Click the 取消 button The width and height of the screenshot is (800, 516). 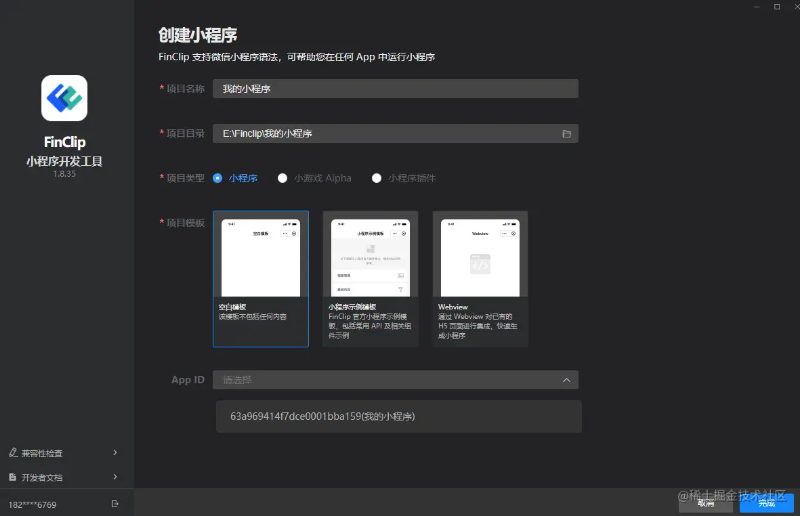pyautogui.click(x=706, y=503)
